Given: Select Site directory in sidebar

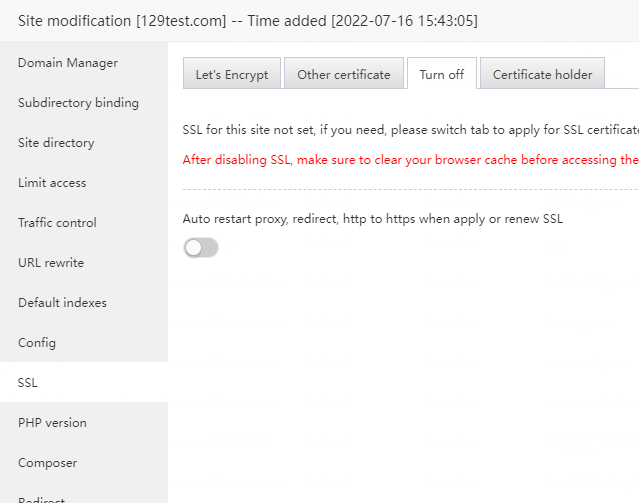Looking at the screenshot, I should click(x=56, y=143).
